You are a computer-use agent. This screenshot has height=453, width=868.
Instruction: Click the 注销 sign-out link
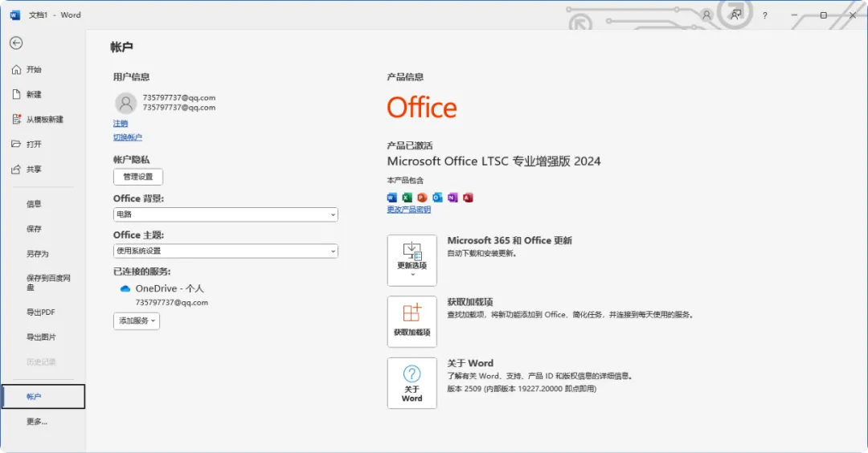(120, 124)
